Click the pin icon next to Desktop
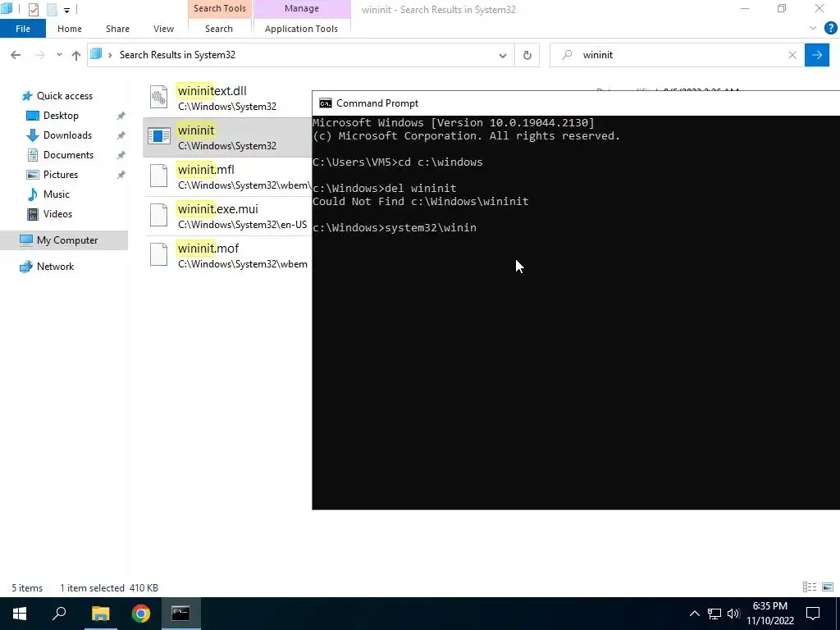The width and height of the screenshot is (840, 630). pos(121,116)
